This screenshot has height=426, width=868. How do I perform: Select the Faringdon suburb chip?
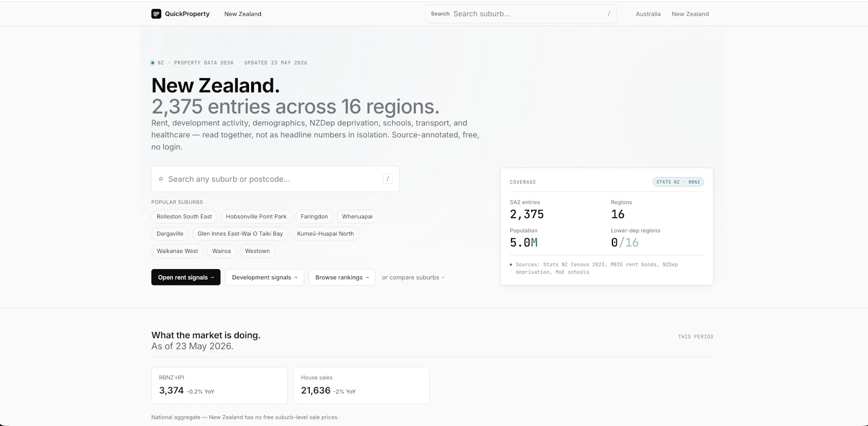[x=314, y=217]
